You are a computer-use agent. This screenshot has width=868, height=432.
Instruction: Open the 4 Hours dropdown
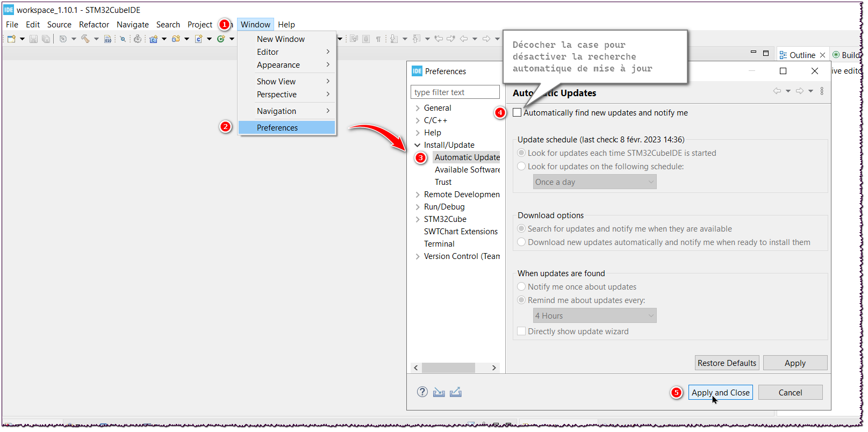tap(594, 315)
